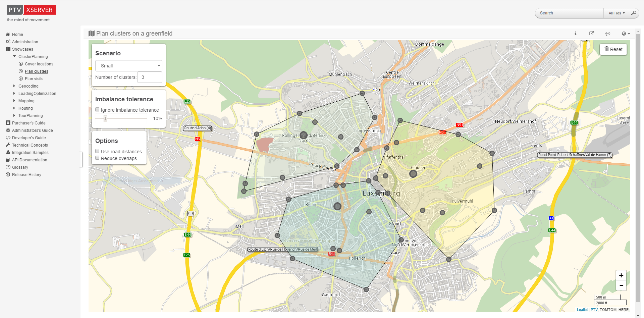Click the info icon in header
Viewport: 644px width, 318px height.
click(x=575, y=34)
